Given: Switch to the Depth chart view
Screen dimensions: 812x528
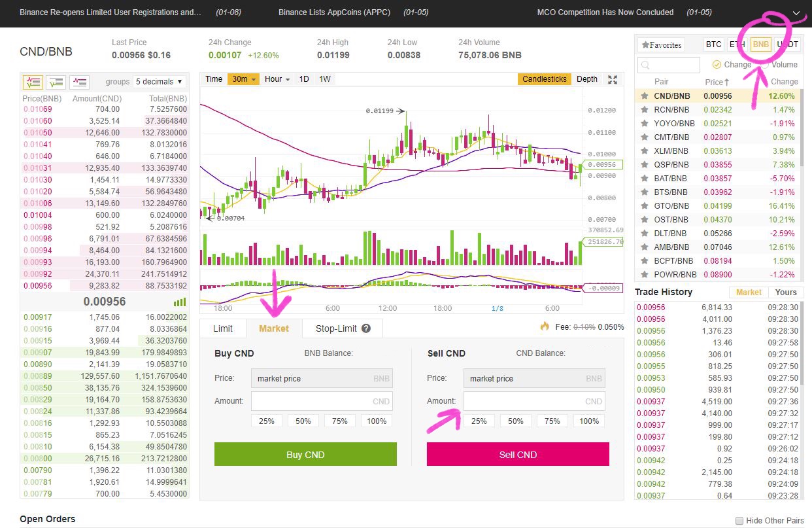Looking at the screenshot, I should [x=586, y=79].
